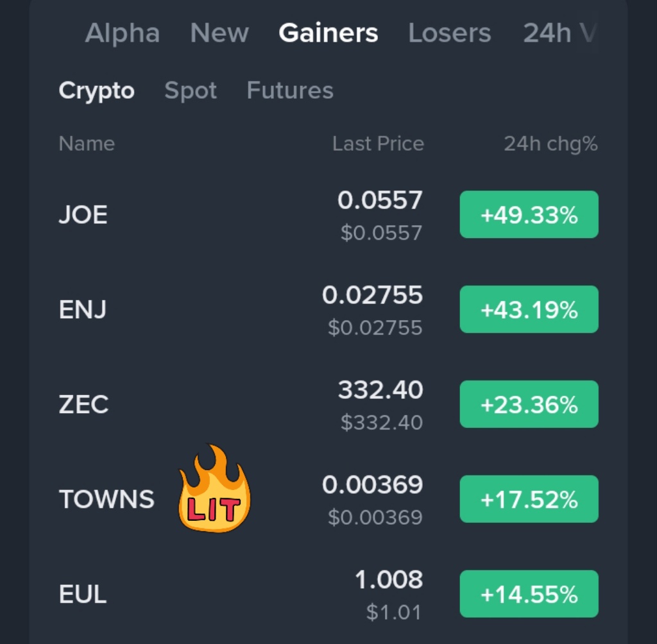Open the New listings tab
The image size is (657, 644).
click(x=219, y=33)
